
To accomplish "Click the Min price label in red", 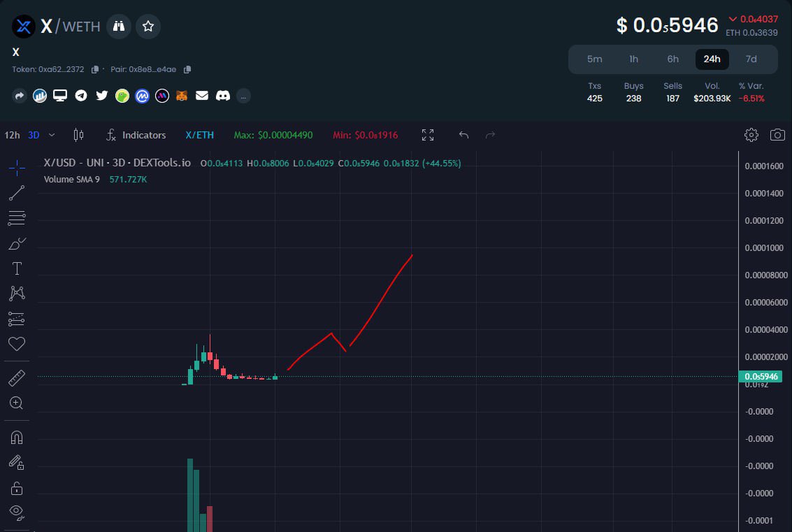I will point(365,135).
